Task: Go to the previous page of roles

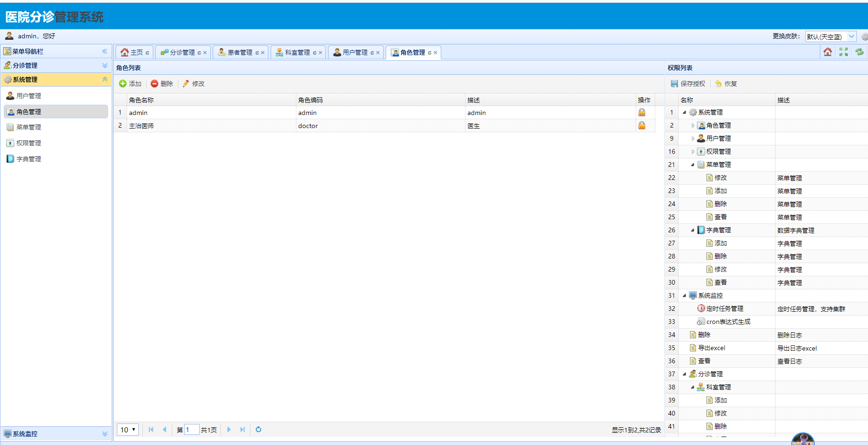Action: click(x=165, y=429)
